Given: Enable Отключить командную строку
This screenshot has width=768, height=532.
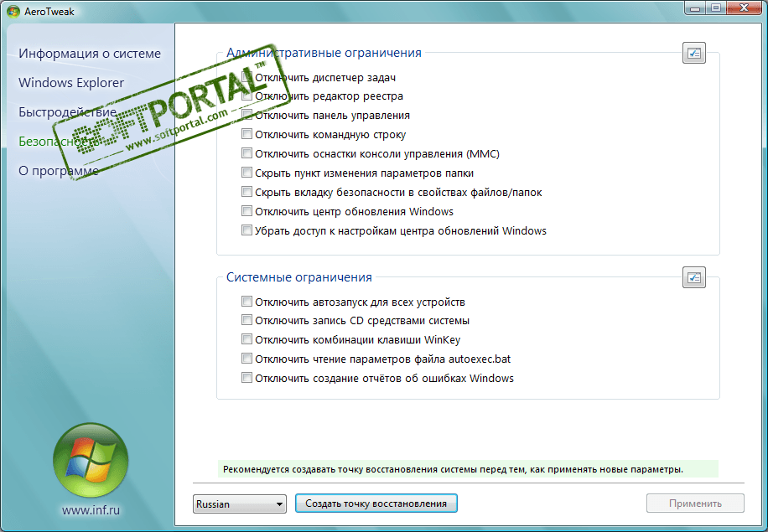Looking at the screenshot, I should [246, 134].
